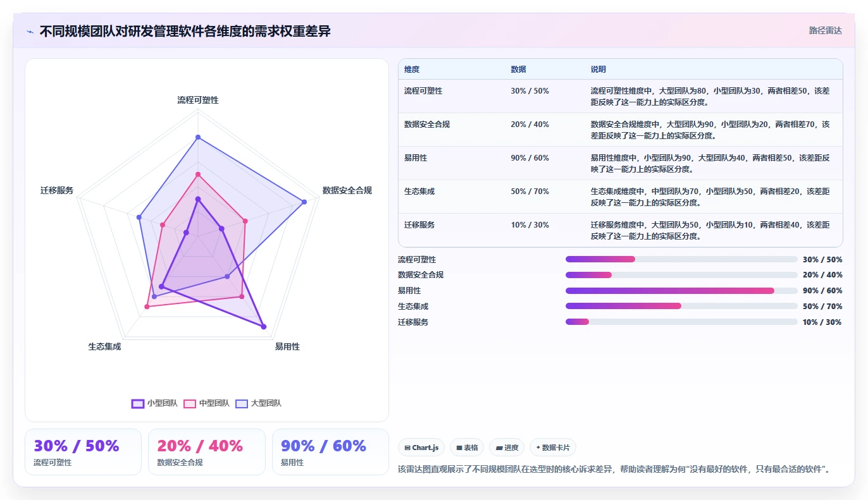
Task: Click the 流程可塑性 progress bar
Action: click(x=681, y=259)
